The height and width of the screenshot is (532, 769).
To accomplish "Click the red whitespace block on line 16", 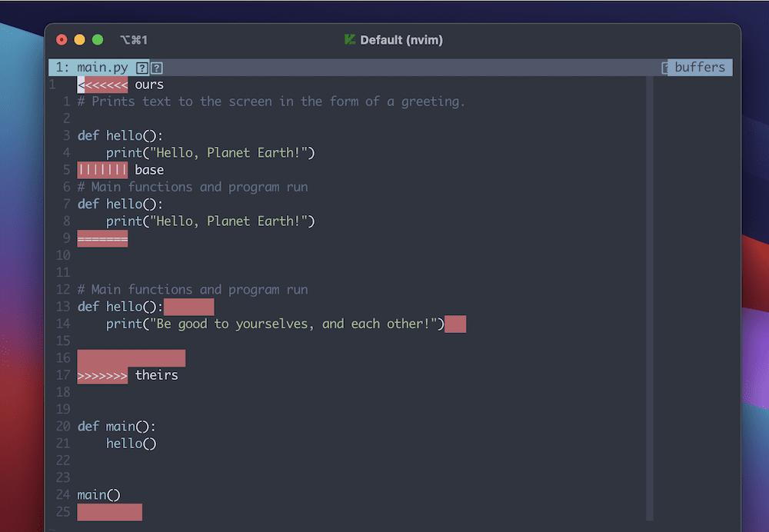I will tap(131, 358).
